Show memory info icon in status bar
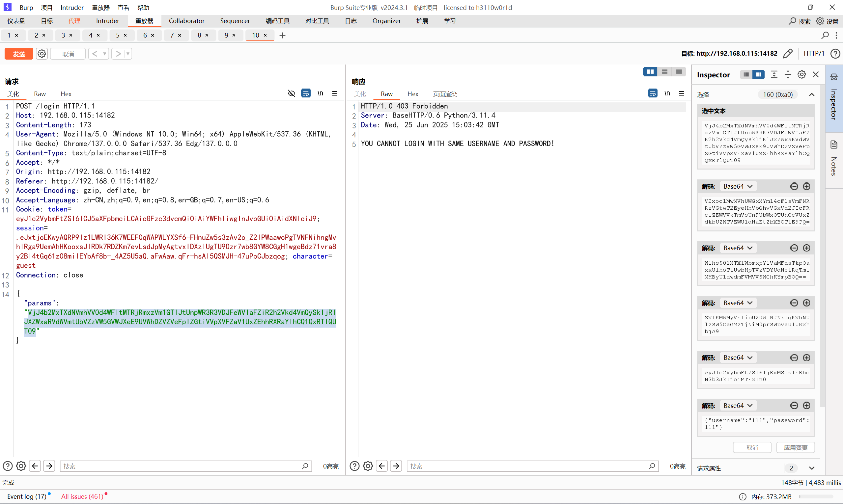The image size is (843, 504). click(743, 496)
